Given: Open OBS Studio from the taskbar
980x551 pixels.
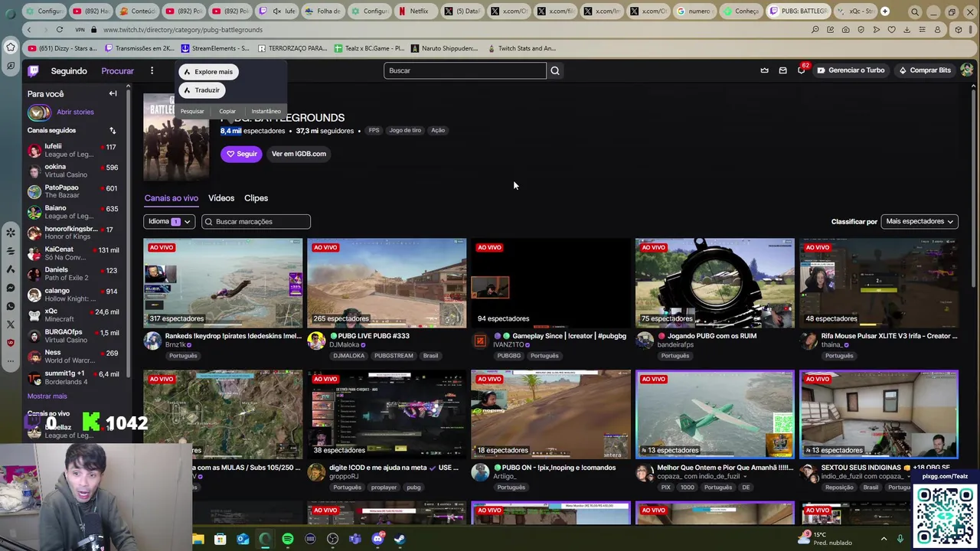Looking at the screenshot, I should pos(332,539).
